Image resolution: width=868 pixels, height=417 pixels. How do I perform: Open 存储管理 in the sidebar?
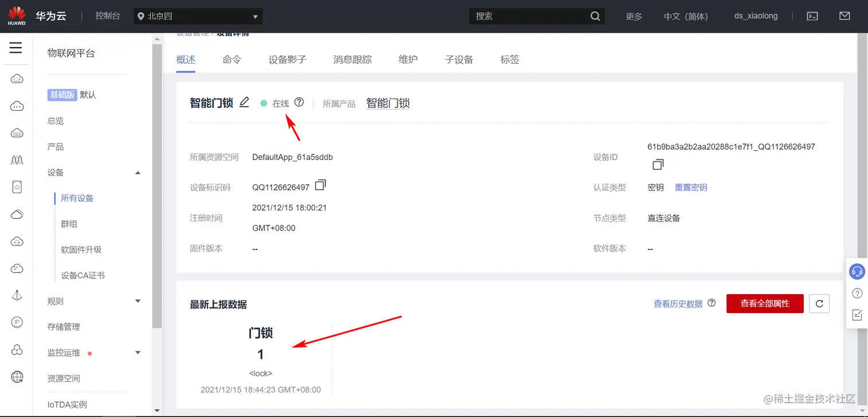[x=64, y=327]
